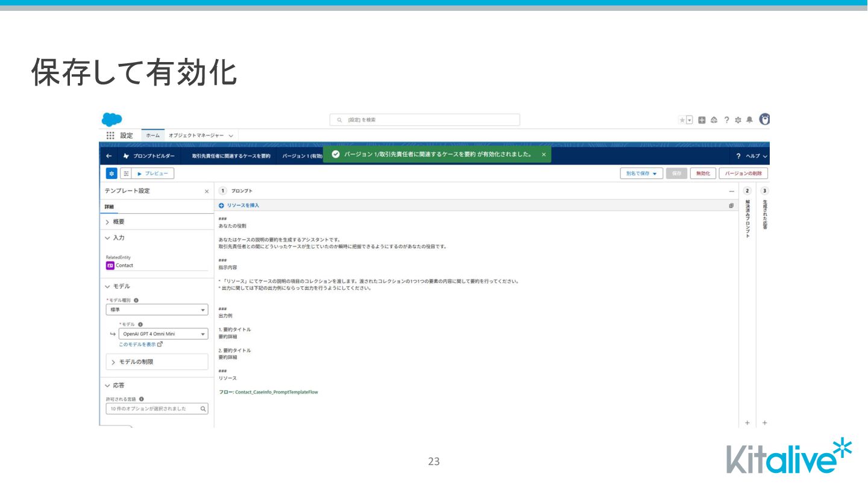Click the 指示内容 heading in prompt
Image resolution: width=868 pixels, height=488 pixels.
pos(228,267)
